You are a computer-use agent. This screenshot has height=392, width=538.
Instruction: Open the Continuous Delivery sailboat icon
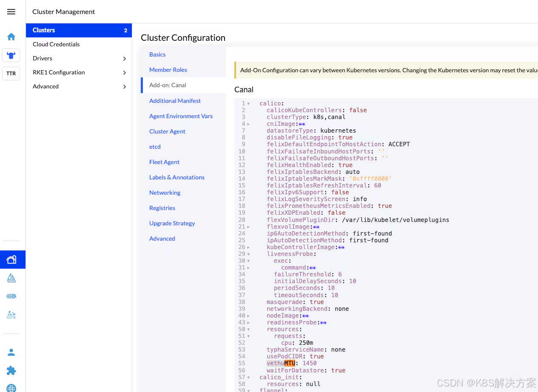[x=11, y=278]
